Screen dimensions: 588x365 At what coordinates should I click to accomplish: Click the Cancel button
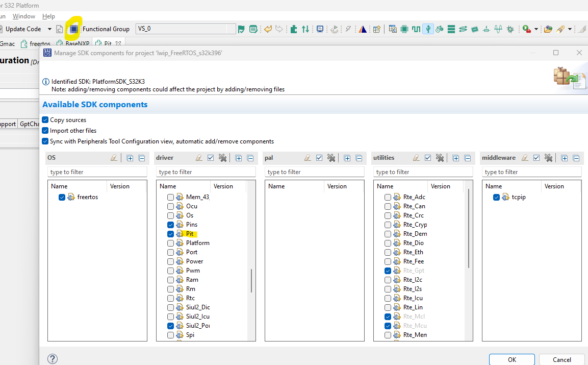(x=561, y=359)
